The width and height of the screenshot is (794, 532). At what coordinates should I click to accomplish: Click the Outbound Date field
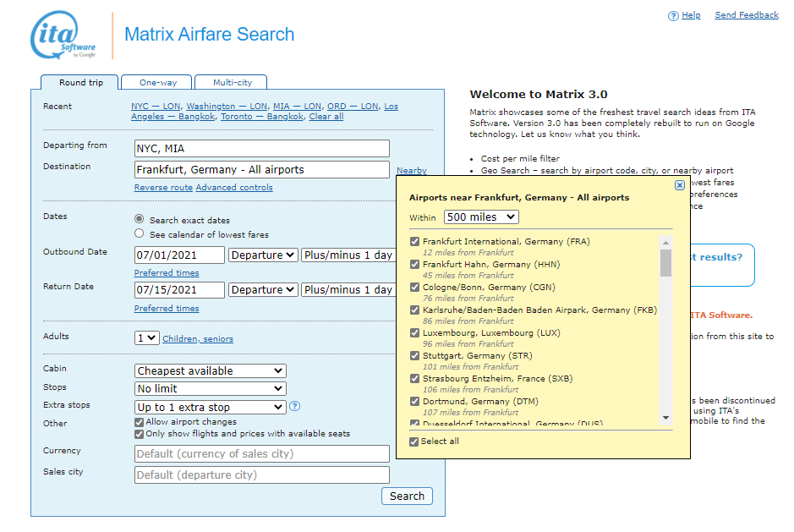[179, 255]
